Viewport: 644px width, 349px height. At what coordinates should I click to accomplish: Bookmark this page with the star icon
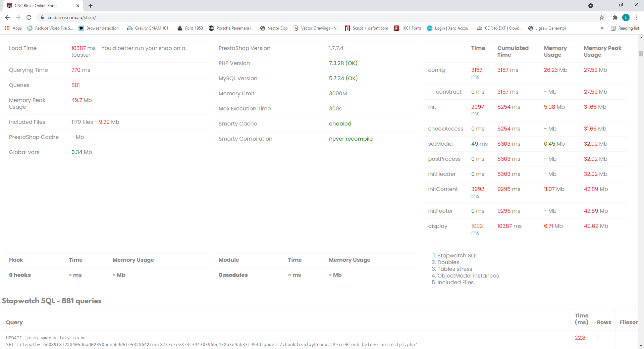pos(602,17)
